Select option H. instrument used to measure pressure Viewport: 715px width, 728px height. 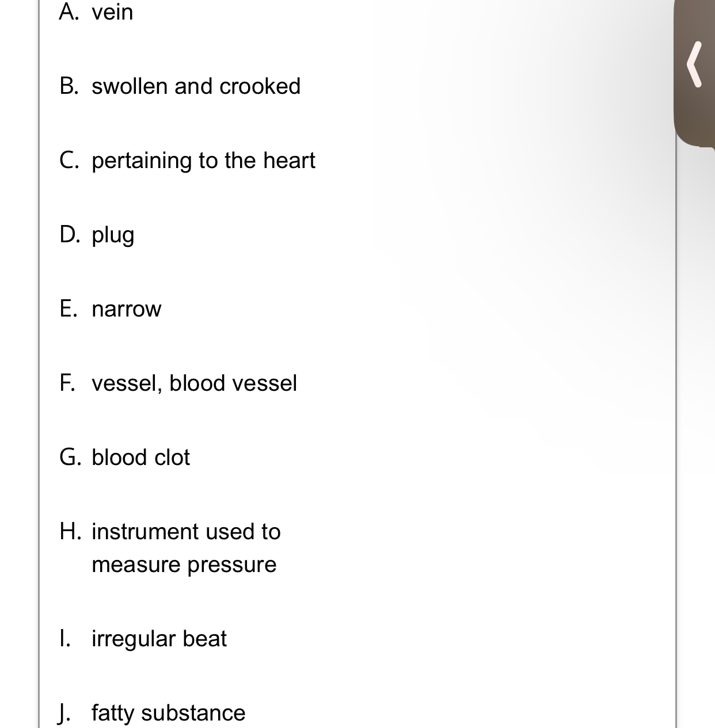click(x=170, y=548)
